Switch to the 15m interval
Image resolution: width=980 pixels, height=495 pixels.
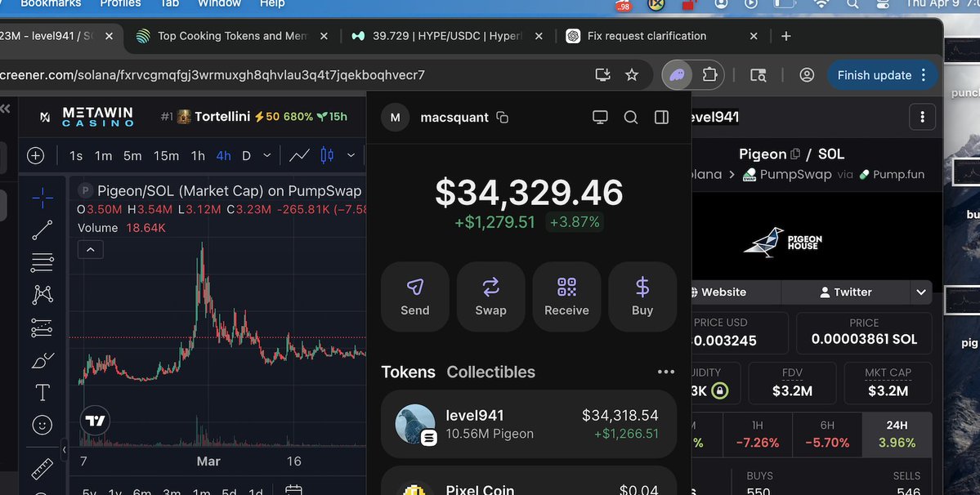coord(166,155)
